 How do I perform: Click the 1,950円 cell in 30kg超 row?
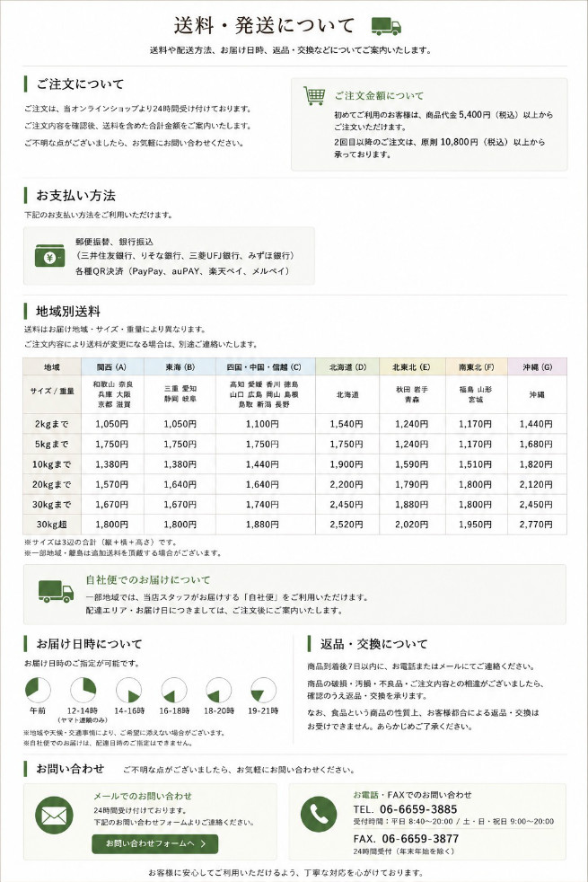[476, 525]
